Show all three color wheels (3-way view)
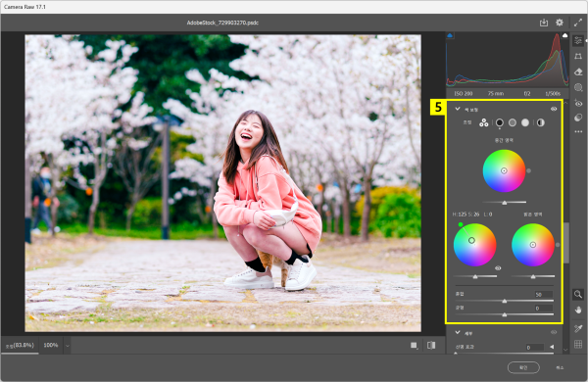 [484, 122]
